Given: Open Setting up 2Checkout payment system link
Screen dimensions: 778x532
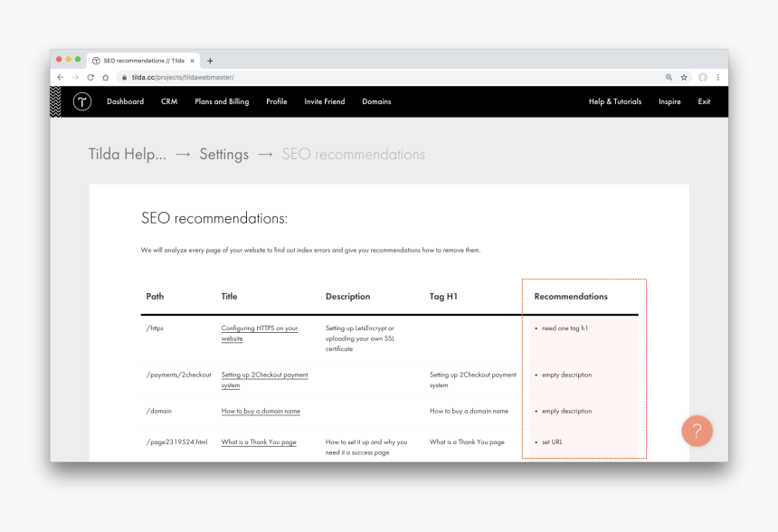Looking at the screenshot, I should 264,380.
